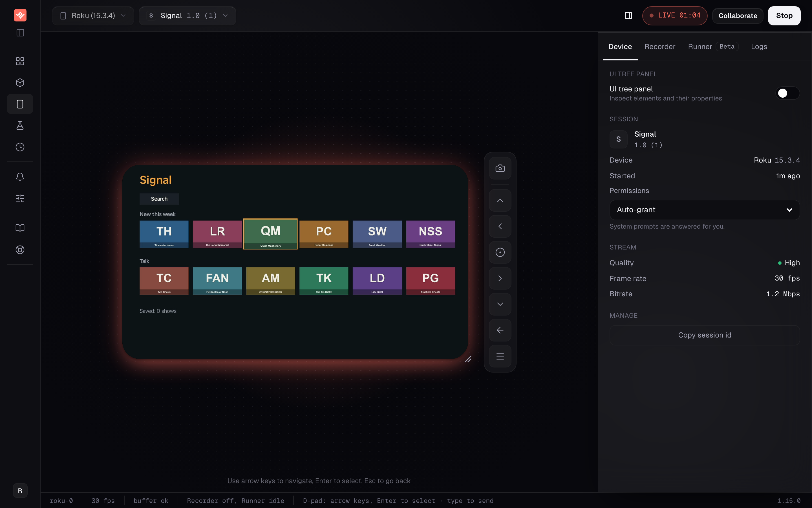Click the 1.15.0 version number
Image resolution: width=812 pixels, height=508 pixels.
pos(789,501)
